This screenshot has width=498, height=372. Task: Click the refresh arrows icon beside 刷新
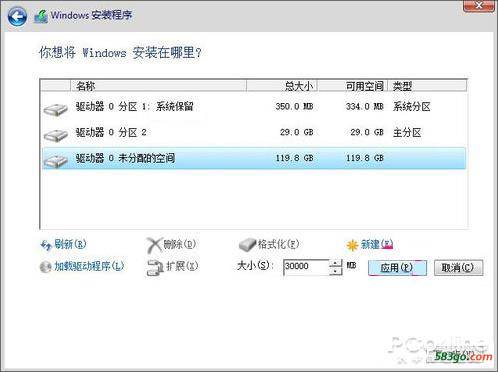click(x=45, y=245)
